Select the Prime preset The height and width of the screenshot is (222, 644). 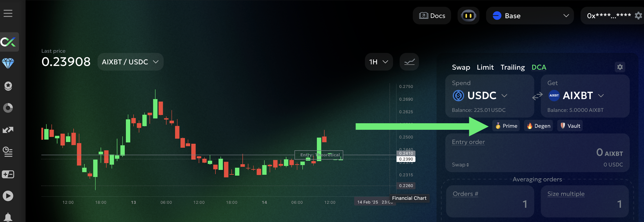coord(506,126)
